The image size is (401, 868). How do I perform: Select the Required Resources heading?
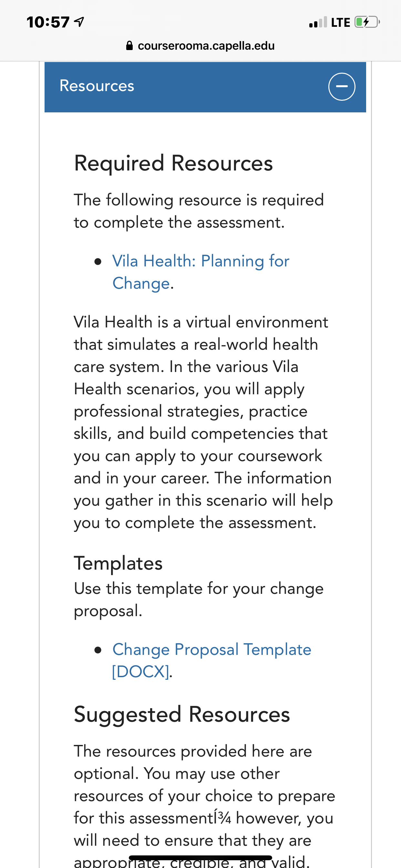click(173, 163)
